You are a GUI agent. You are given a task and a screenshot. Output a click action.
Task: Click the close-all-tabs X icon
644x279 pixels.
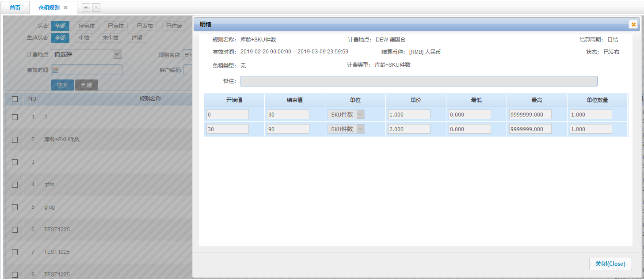[96, 8]
